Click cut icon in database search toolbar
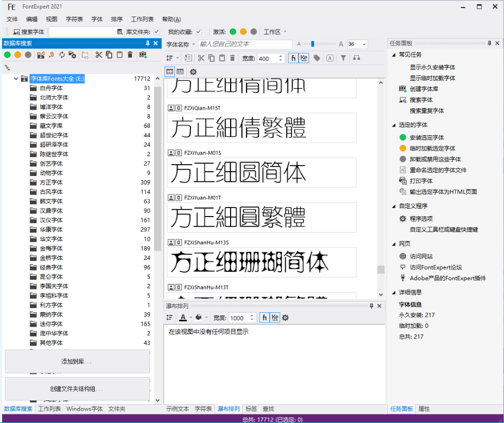Viewport: 504px width, 423px height. (x=98, y=55)
